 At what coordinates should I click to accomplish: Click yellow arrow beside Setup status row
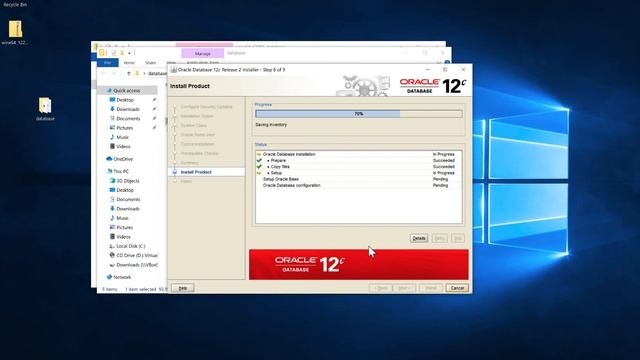[x=259, y=173]
